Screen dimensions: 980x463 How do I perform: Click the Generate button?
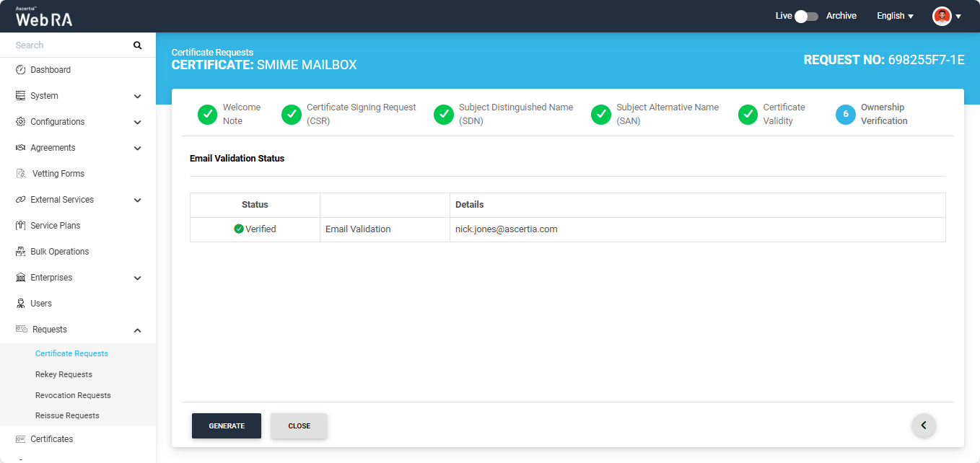[227, 425]
